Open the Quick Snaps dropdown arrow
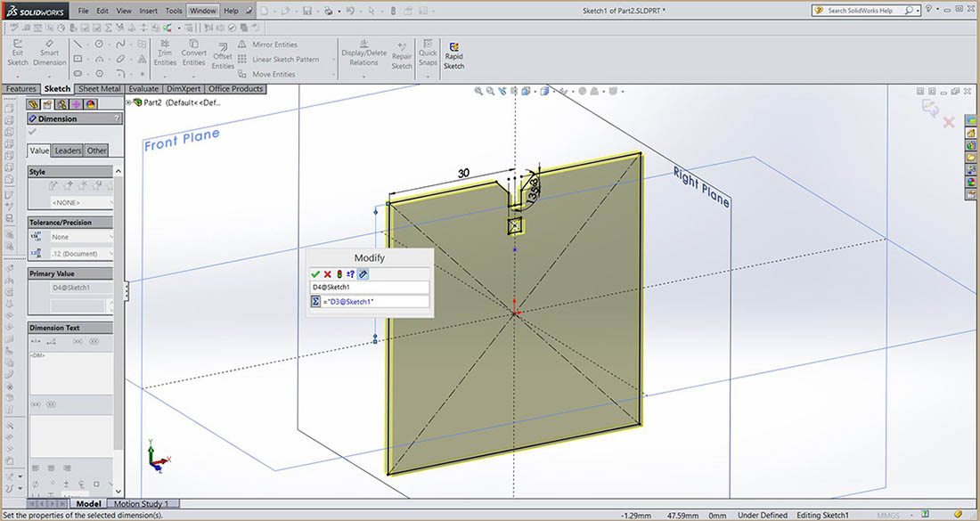Image resolution: width=980 pixels, height=521 pixels. tap(429, 76)
